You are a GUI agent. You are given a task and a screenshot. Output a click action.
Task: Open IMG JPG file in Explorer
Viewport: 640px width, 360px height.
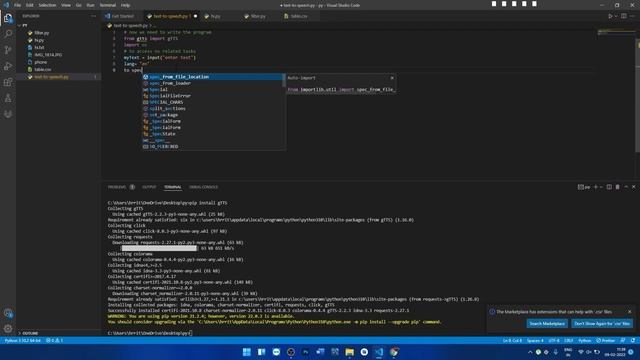(x=59, y=55)
